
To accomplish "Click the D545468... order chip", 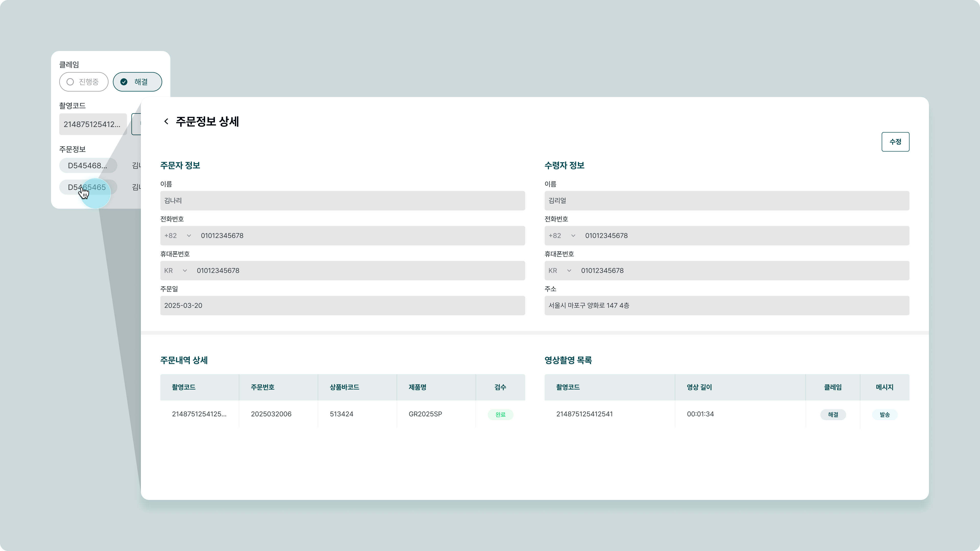I will point(88,165).
